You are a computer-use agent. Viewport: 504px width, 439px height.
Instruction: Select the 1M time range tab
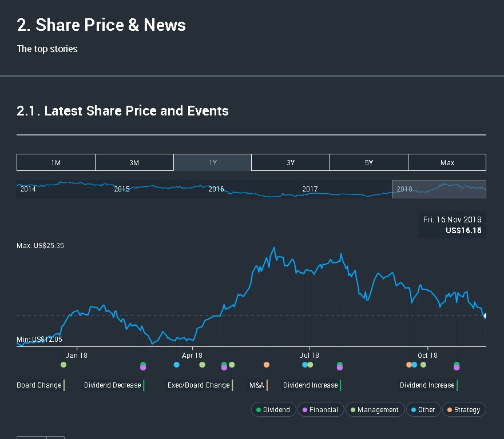click(x=56, y=162)
